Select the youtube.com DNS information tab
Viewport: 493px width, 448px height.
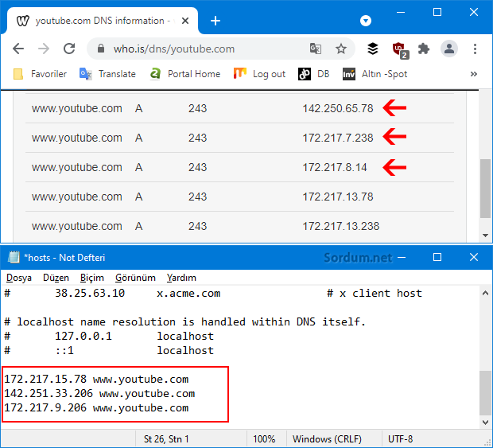pyautogui.click(x=103, y=21)
